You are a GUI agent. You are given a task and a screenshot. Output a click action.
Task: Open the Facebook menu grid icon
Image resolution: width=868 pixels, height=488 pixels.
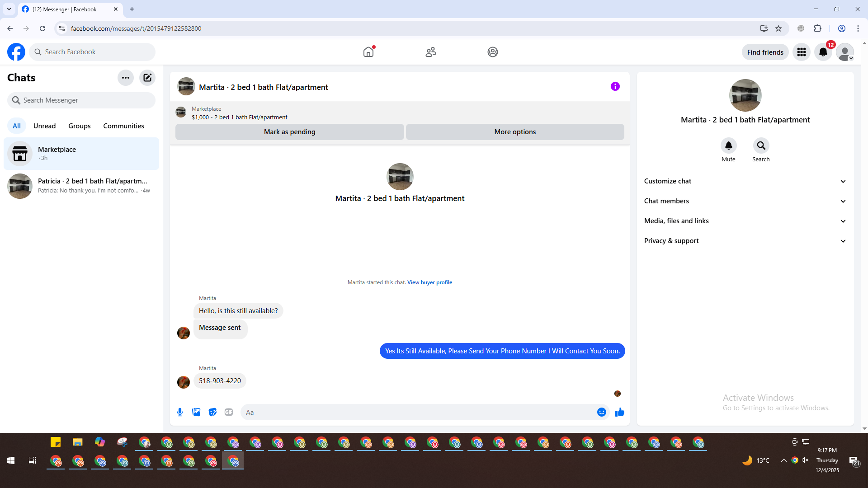(801, 52)
